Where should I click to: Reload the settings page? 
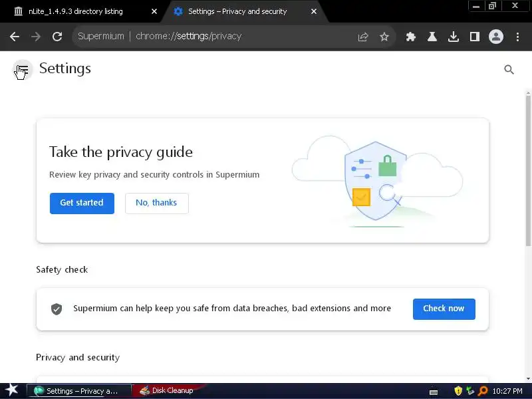coord(57,37)
